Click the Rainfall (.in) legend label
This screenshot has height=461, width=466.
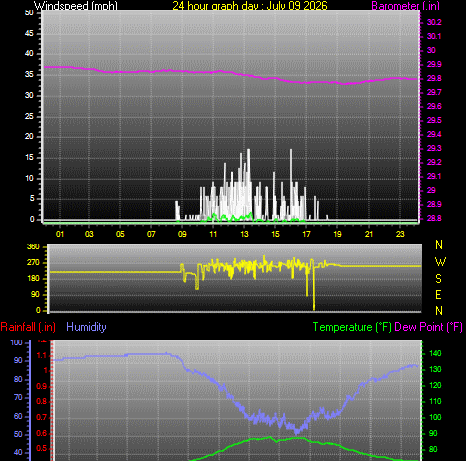click(x=28, y=327)
